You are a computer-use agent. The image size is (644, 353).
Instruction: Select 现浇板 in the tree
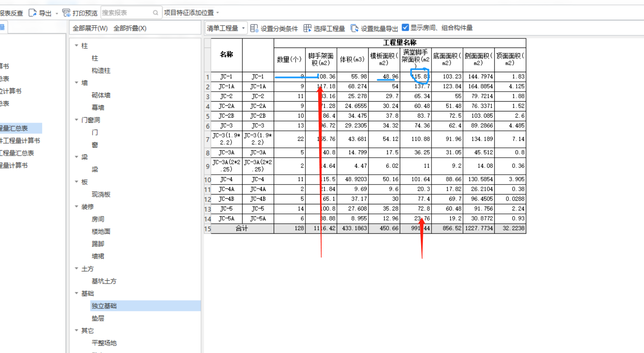coord(101,194)
